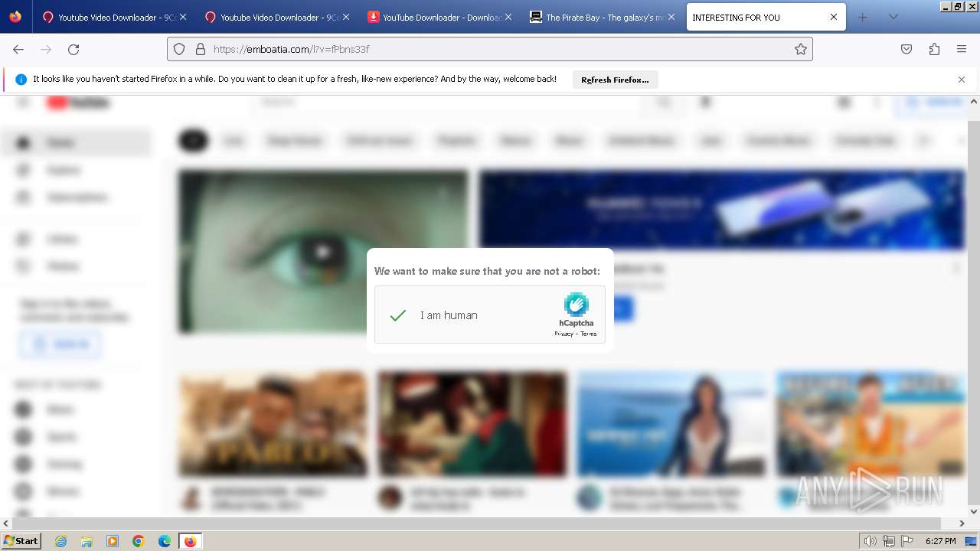Screen dimensions: 980x551
Task: Open the Windows Start menu
Action: [x=21, y=541]
